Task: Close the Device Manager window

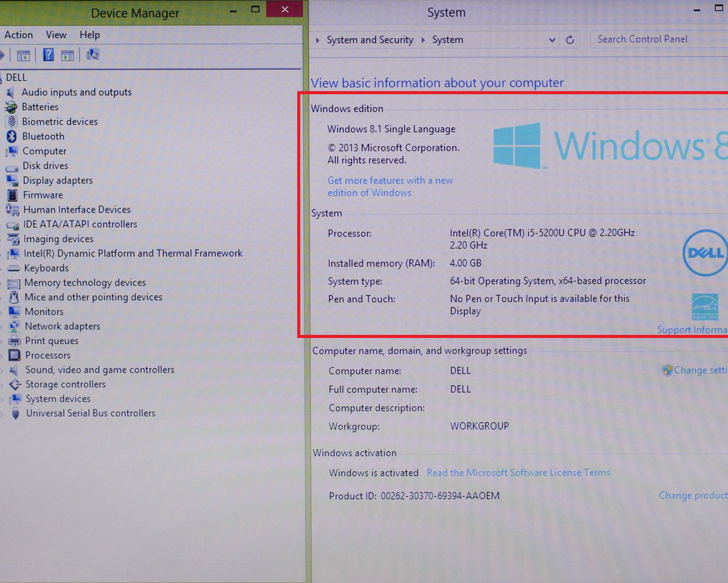Action: 284,9
